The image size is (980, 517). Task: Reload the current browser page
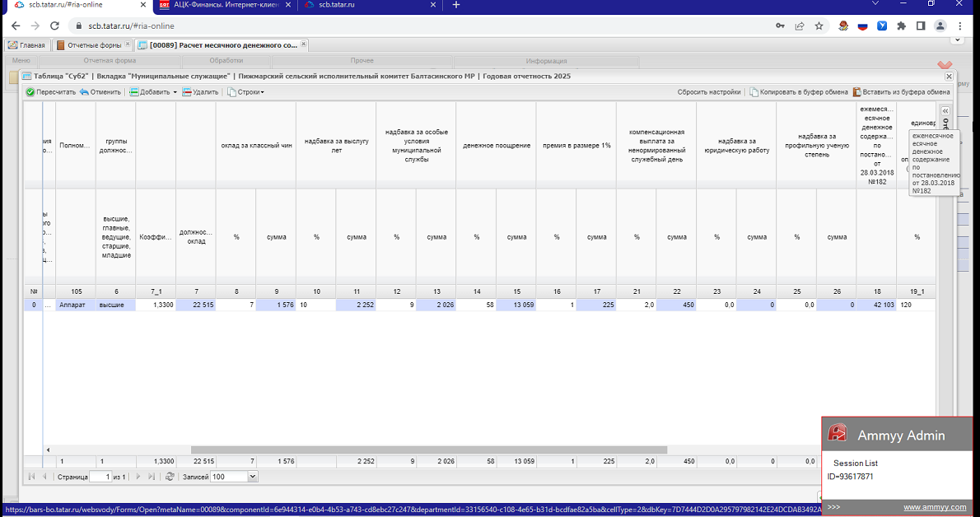pyautogui.click(x=54, y=26)
